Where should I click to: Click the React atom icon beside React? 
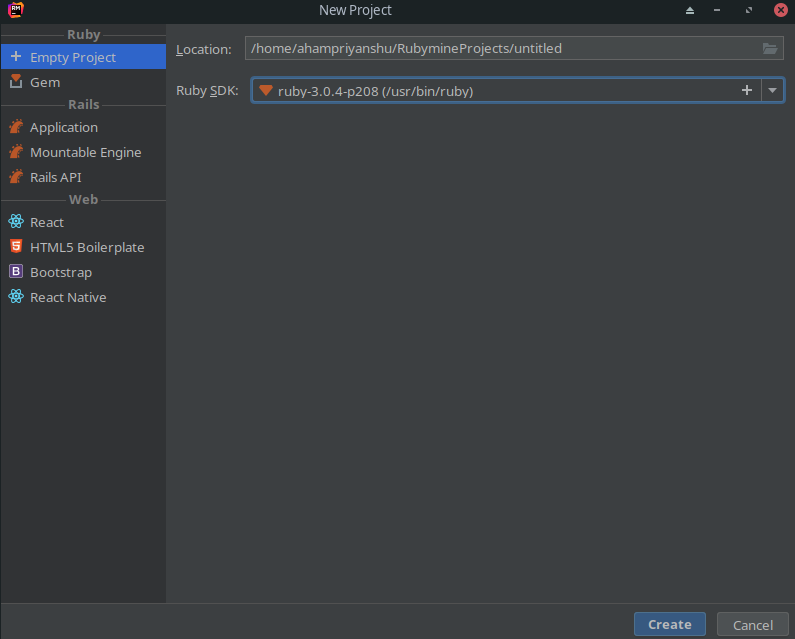pos(16,221)
